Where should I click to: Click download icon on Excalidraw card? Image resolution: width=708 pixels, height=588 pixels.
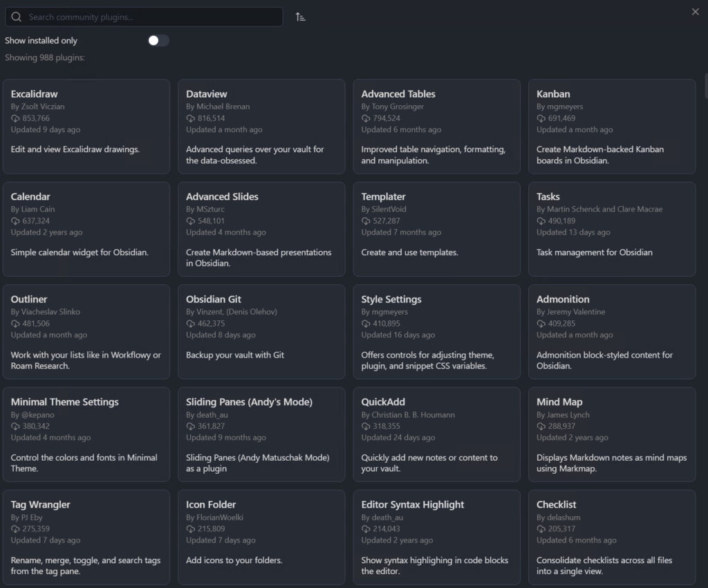point(15,118)
